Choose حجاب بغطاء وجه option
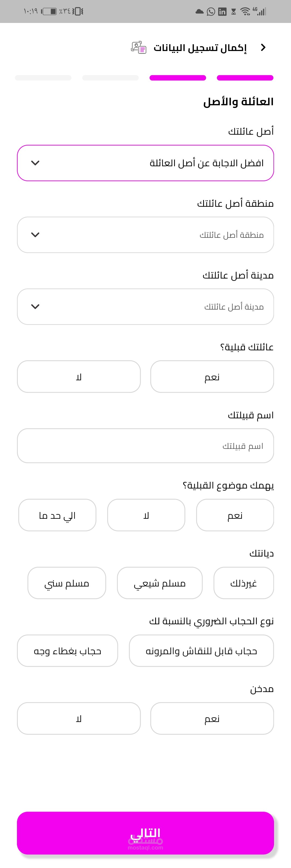This screenshot has height=868, width=291. [x=67, y=651]
